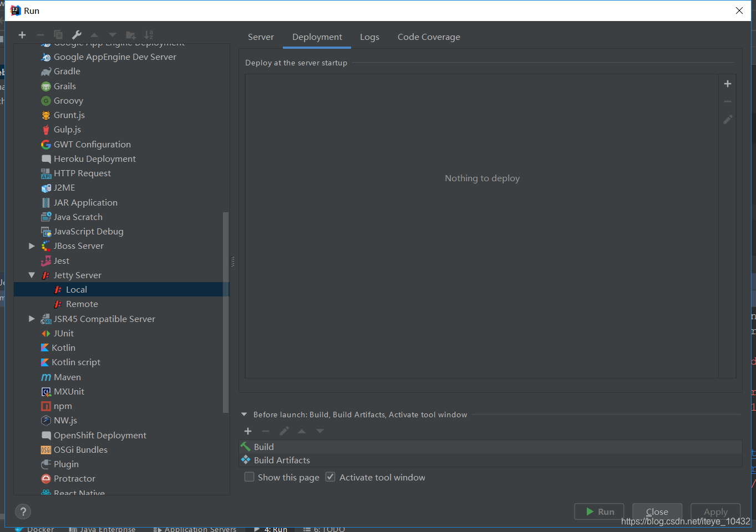Enable the Show this page checkbox
This screenshot has width=756, height=532.
point(250,477)
